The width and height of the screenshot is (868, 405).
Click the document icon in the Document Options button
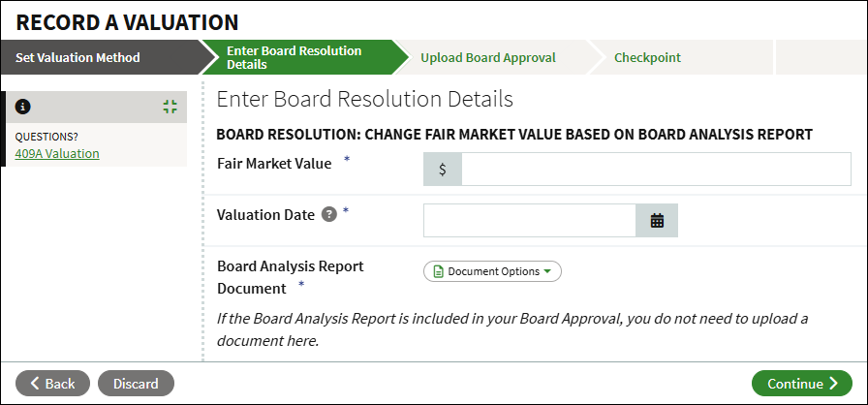[x=439, y=271]
